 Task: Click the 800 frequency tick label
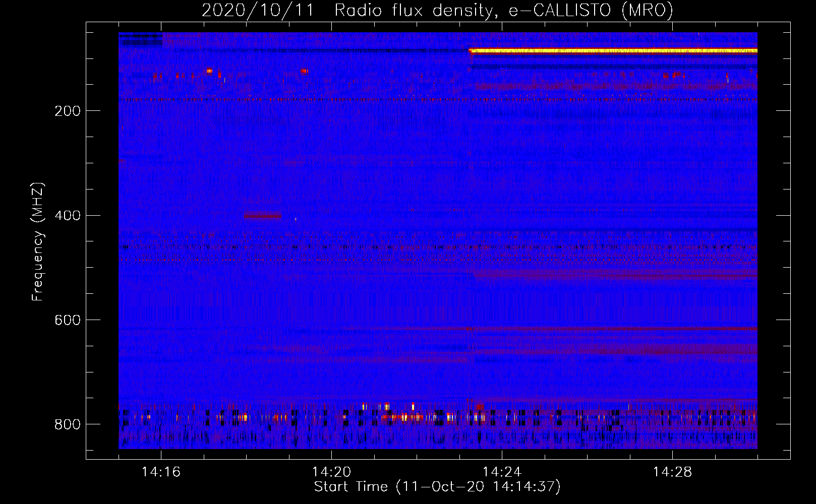pyautogui.click(x=67, y=424)
